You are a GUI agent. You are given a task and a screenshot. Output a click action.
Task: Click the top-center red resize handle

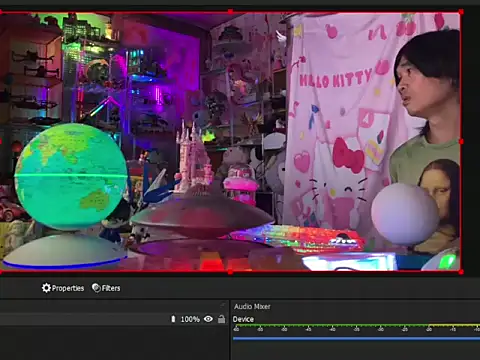230,12
